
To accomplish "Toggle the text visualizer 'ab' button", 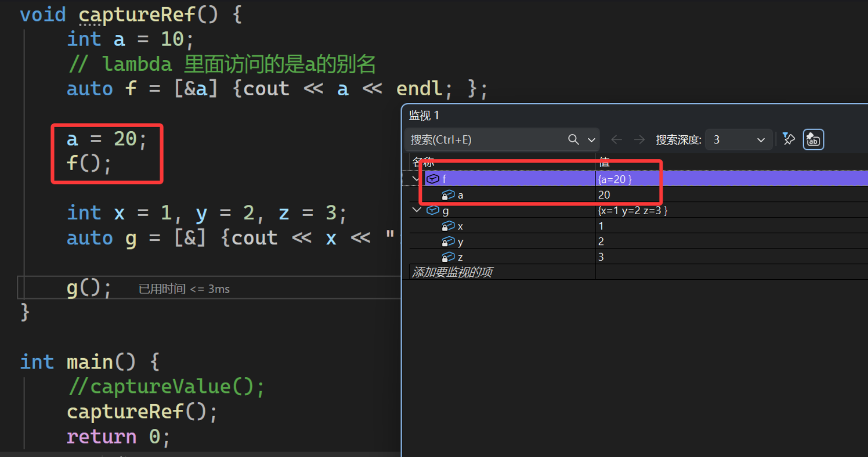I will click(x=813, y=139).
